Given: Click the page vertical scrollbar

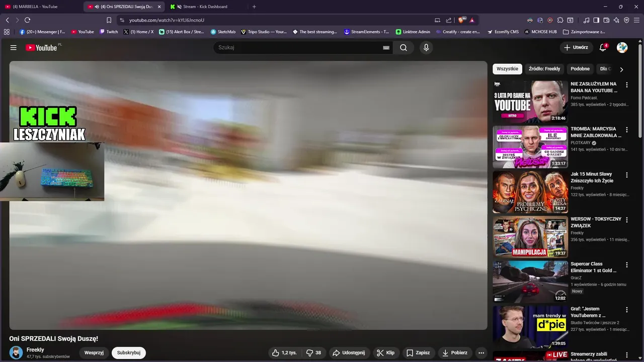Looking at the screenshot, I should coord(641,90).
